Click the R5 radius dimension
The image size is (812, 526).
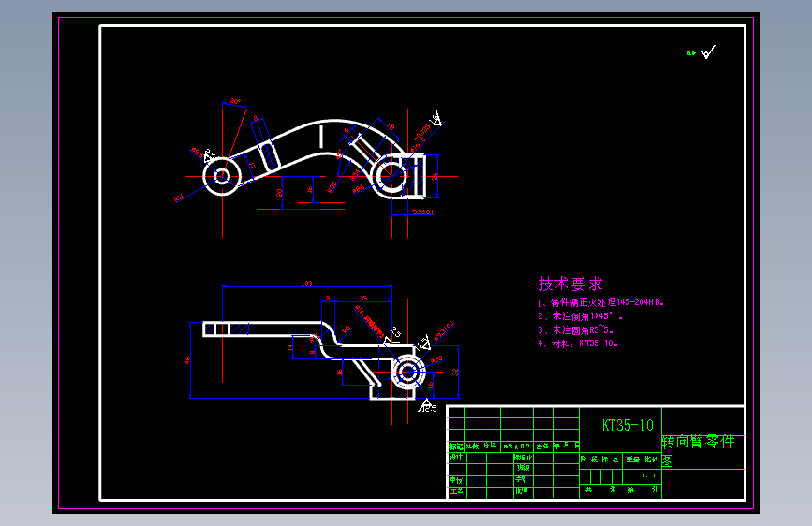346,329
